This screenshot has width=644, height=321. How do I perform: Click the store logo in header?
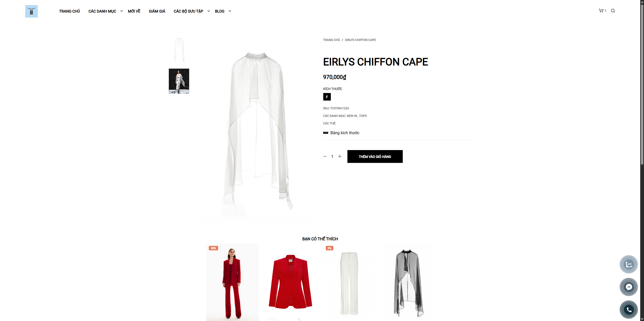[x=31, y=11]
